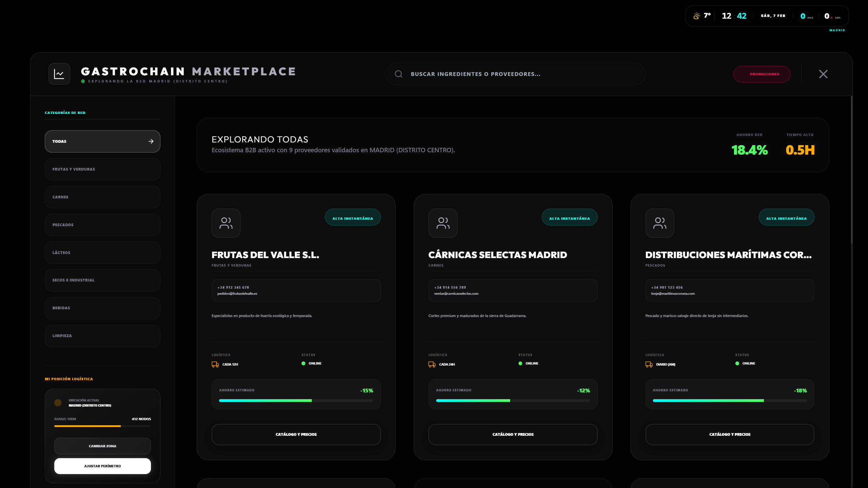
Task: Click the weather sun-cloud icon
Action: (x=696, y=16)
